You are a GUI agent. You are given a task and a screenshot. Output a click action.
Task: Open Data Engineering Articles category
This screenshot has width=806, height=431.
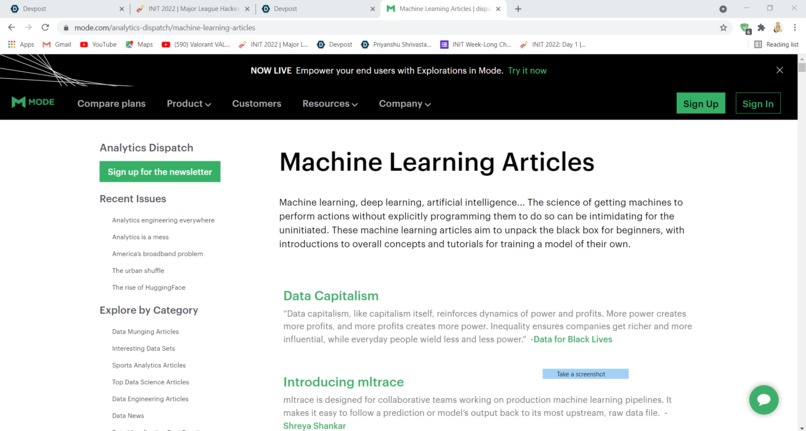click(150, 399)
